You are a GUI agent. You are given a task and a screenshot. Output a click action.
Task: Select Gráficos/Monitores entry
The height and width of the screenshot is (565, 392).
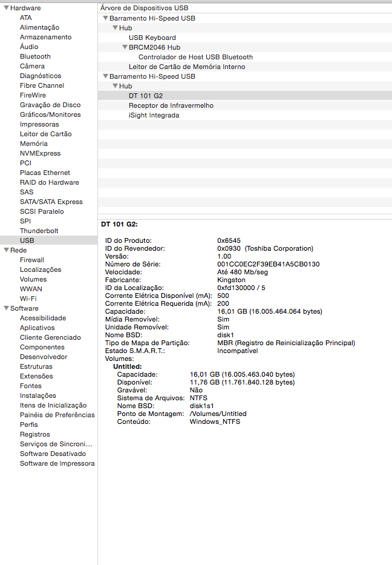pos(50,114)
